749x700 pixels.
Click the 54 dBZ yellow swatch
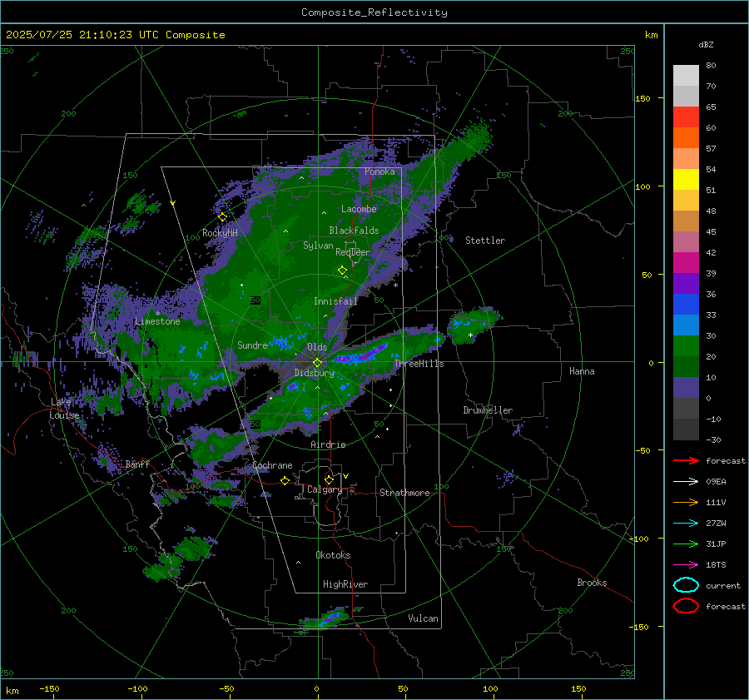pyautogui.click(x=686, y=180)
